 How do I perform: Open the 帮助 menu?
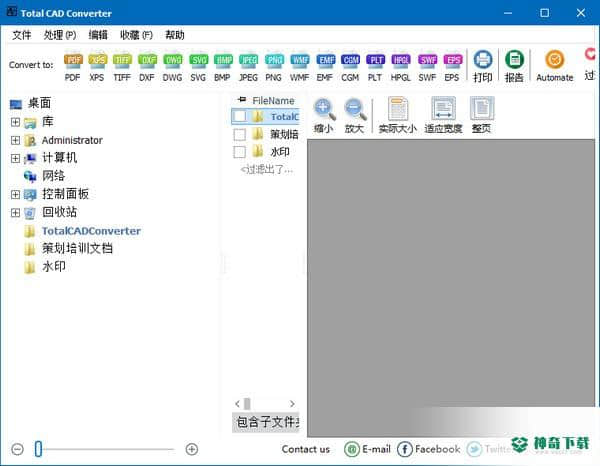coord(174,35)
